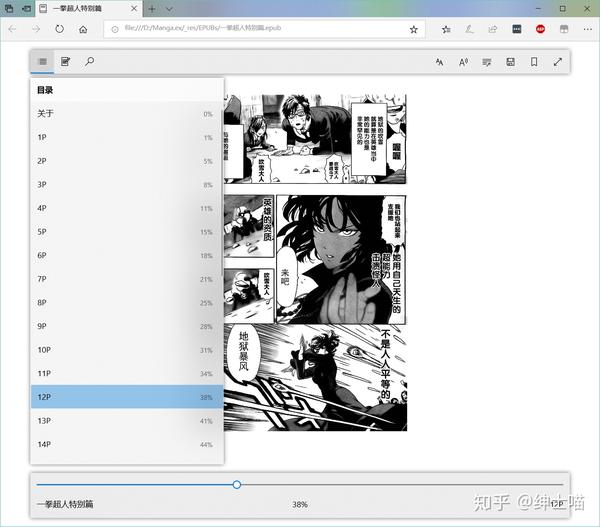
Task: Jump to chapter 10P
Action: 127,350
